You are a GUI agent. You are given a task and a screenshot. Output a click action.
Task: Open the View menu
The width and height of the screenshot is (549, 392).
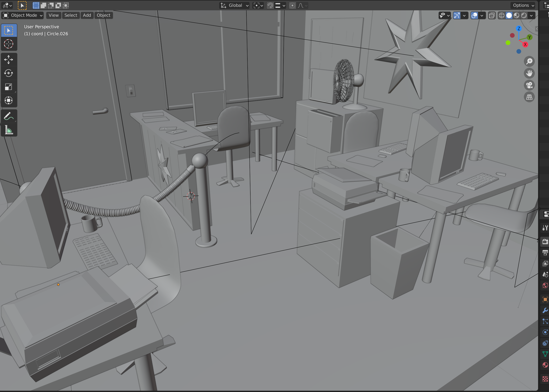[x=54, y=15]
